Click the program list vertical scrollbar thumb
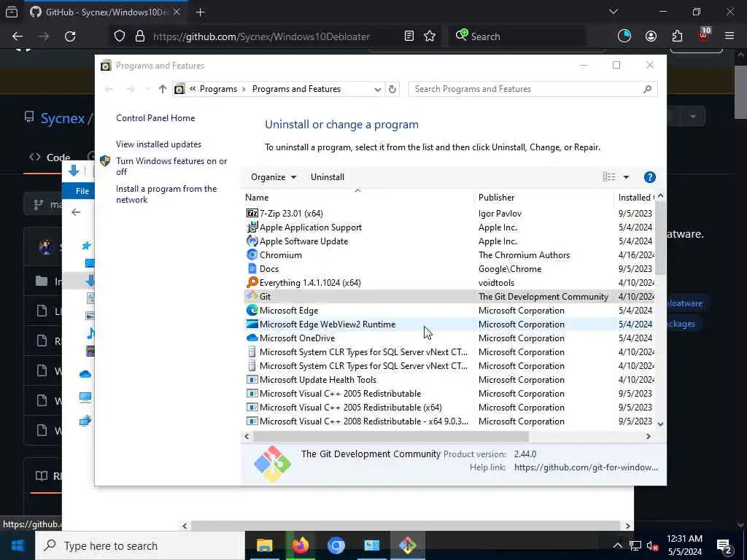The image size is (747, 560). pyautogui.click(x=660, y=238)
